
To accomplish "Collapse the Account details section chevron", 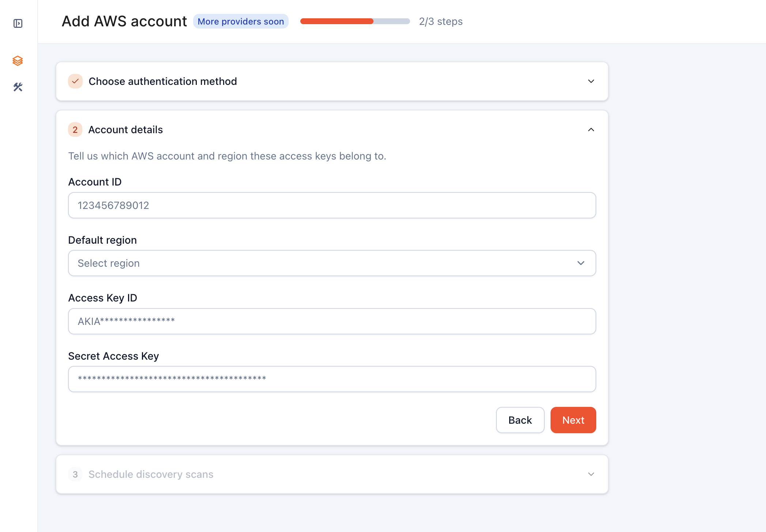I will [x=591, y=130].
